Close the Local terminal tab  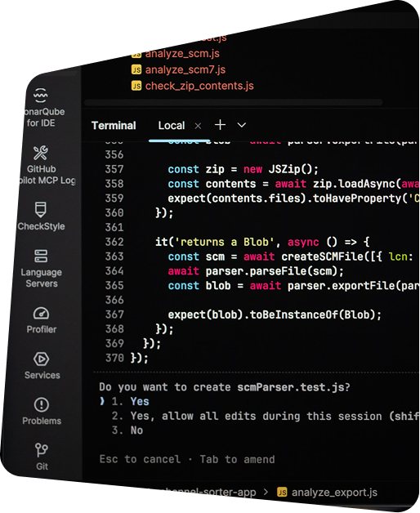tap(198, 126)
